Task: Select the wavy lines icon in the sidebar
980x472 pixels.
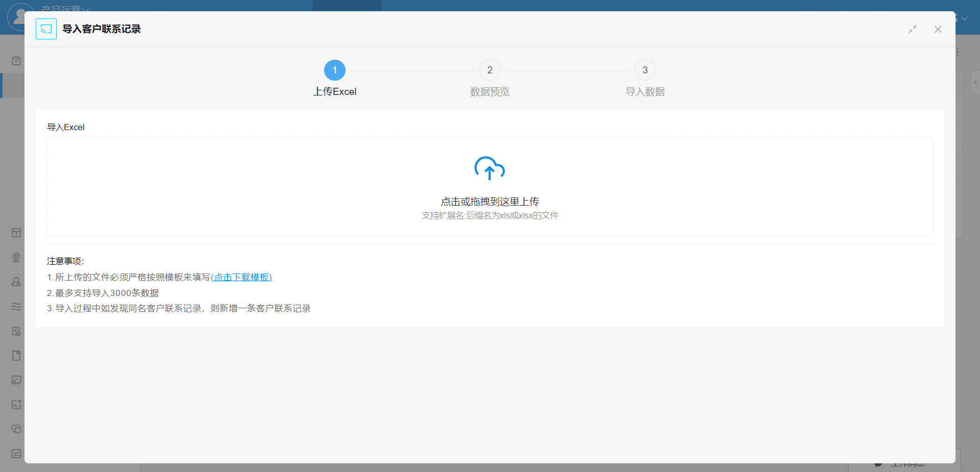Action: click(16, 306)
